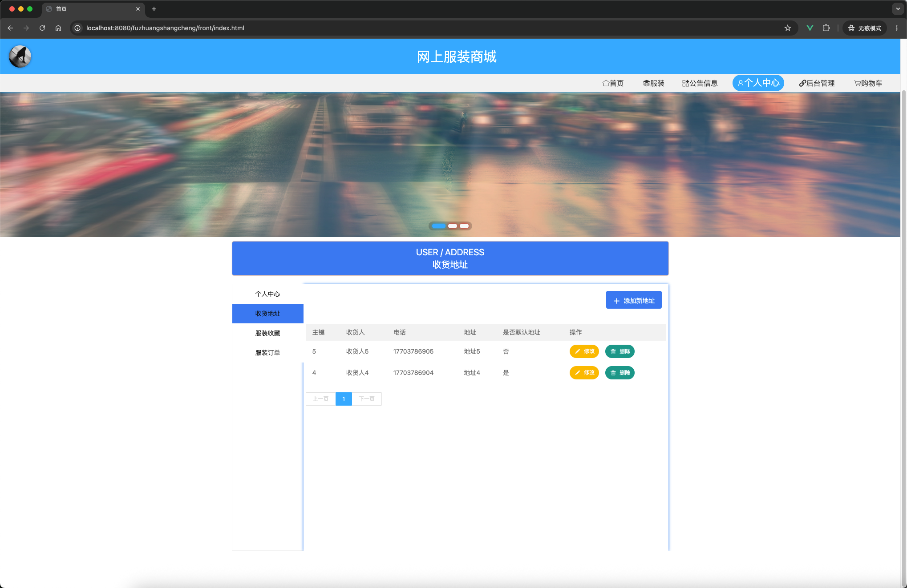Go to browser home page icon
Viewport: 907px width, 588px height.
(58, 28)
